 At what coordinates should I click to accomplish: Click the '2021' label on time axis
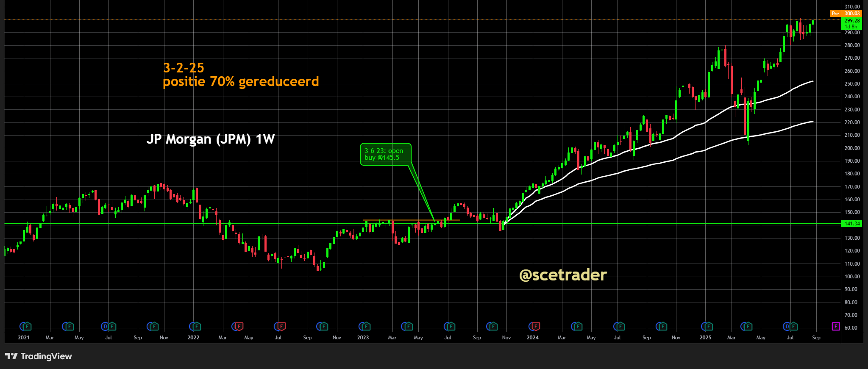(24, 338)
